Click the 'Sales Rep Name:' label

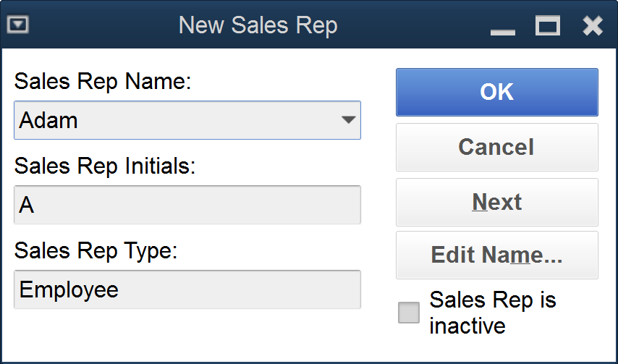103,82
